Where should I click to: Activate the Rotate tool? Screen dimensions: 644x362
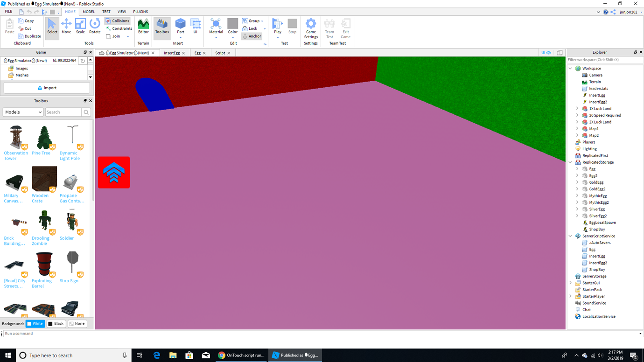click(x=95, y=27)
